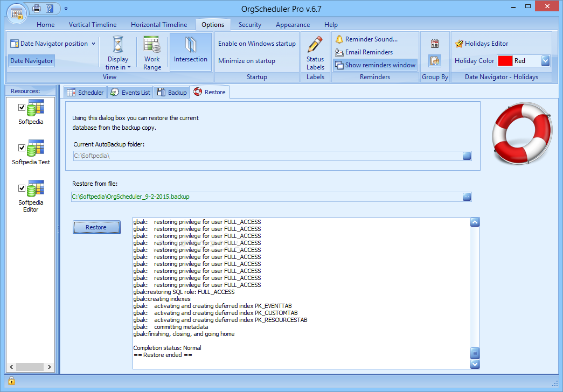
Task: Click the printer icon in quick access toolbar
Action: pos(36,8)
